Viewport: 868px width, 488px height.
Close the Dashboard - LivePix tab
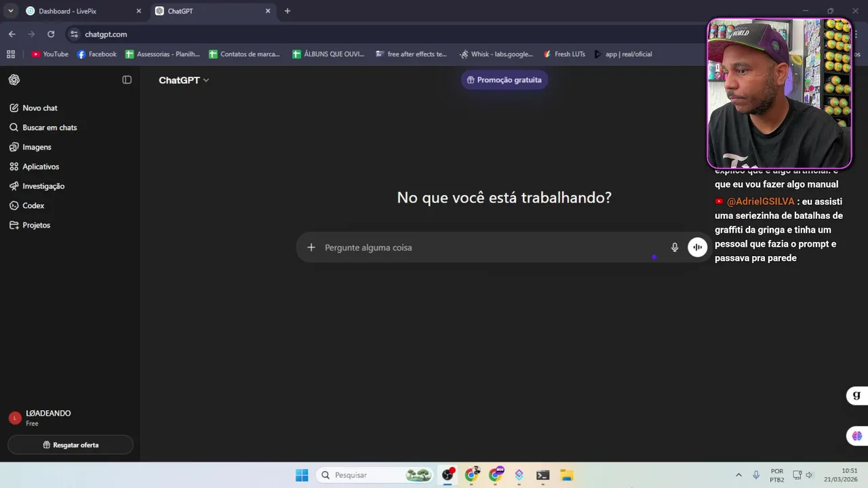click(138, 12)
